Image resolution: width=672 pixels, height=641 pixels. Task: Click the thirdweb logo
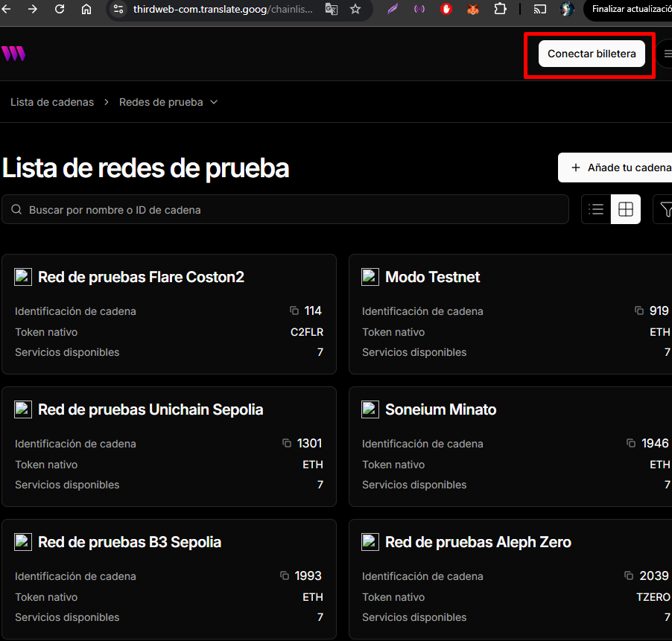click(x=13, y=54)
